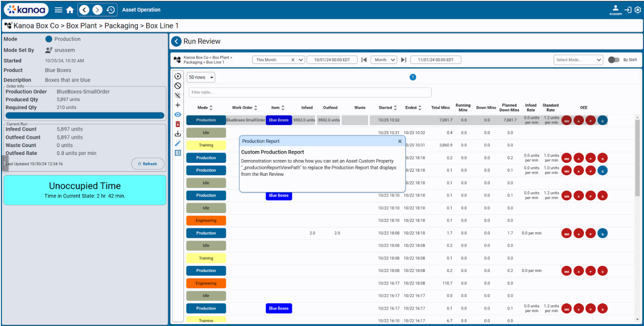This screenshot has width=644, height=326.
Task: Click page 1 pagination indicator
Action: pyautogui.click(x=412, y=77)
